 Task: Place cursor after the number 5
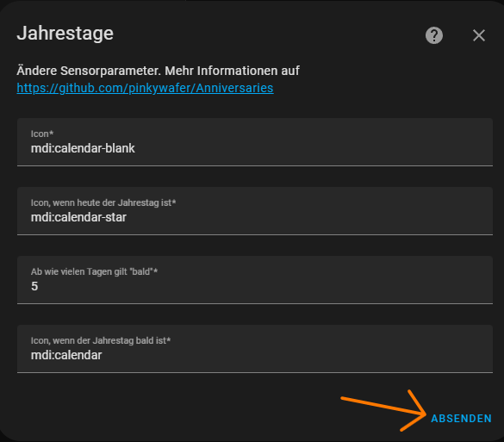coord(39,286)
